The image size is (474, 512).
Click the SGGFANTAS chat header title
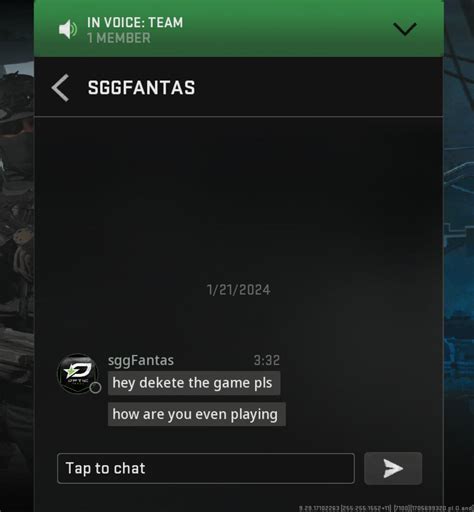pos(141,88)
